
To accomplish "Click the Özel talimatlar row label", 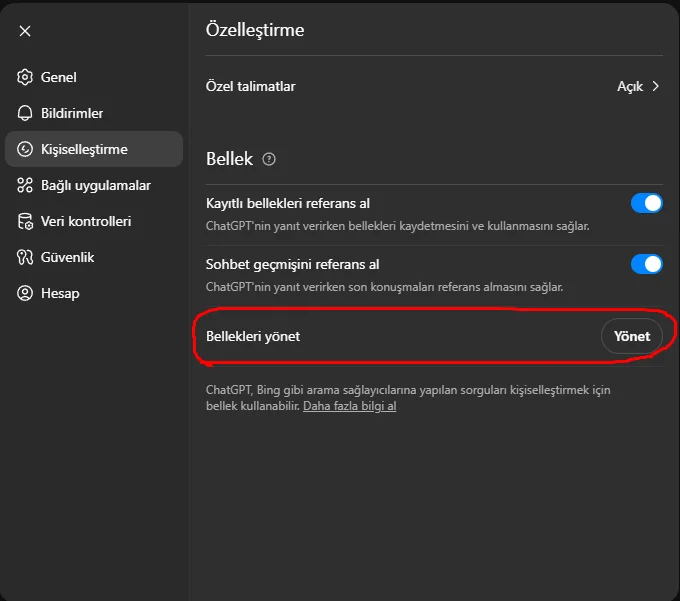I will click(x=250, y=86).
